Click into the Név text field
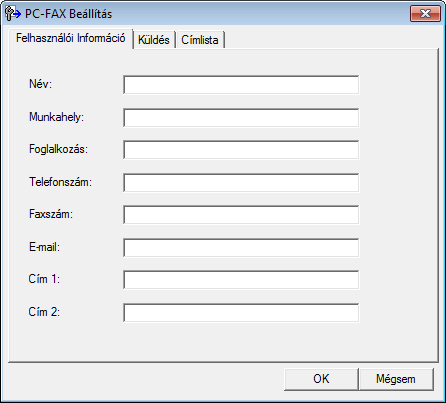Viewport: 446px width, 403px height. [x=241, y=85]
